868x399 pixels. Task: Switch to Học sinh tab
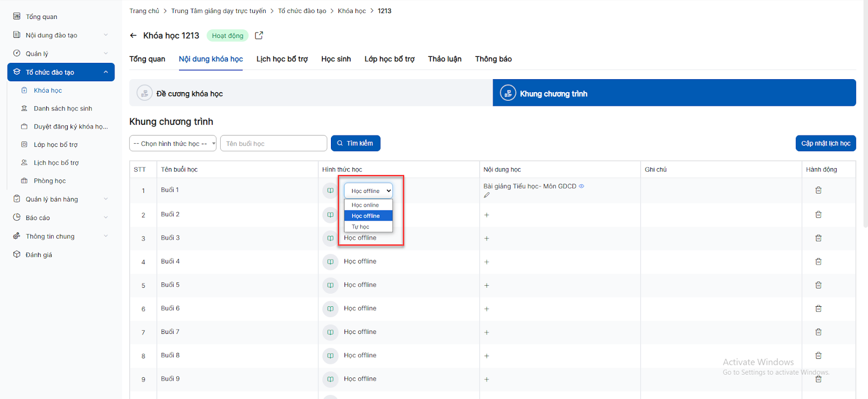point(336,59)
